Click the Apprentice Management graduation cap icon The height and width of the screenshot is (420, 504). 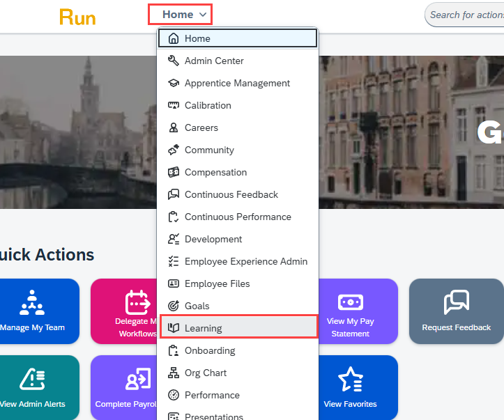(x=174, y=83)
